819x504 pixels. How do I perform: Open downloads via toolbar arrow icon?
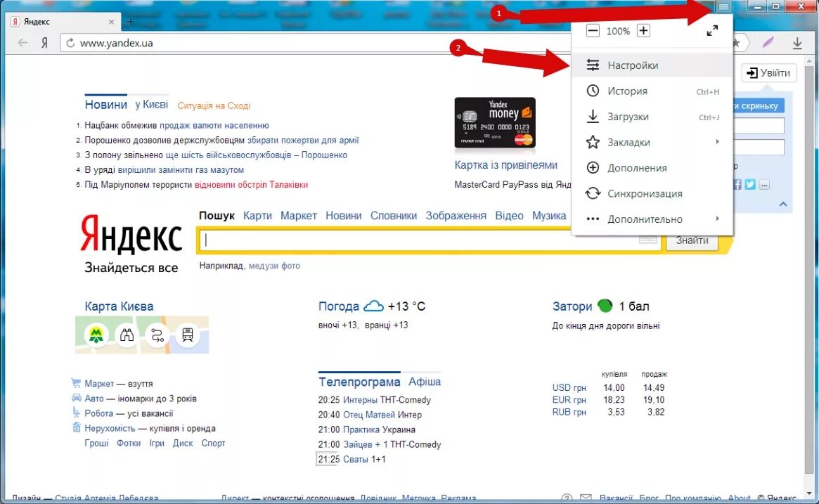[x=797, y=43]
